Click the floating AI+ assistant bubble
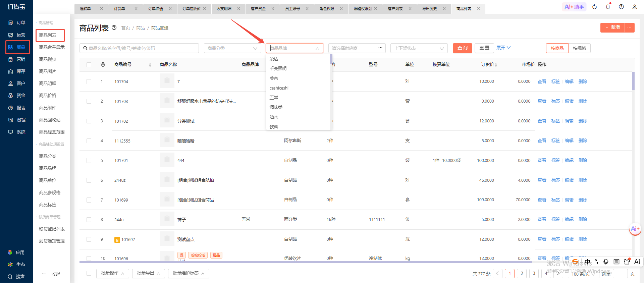The height and width of the screenshot is (283, 644). (635, 229)
